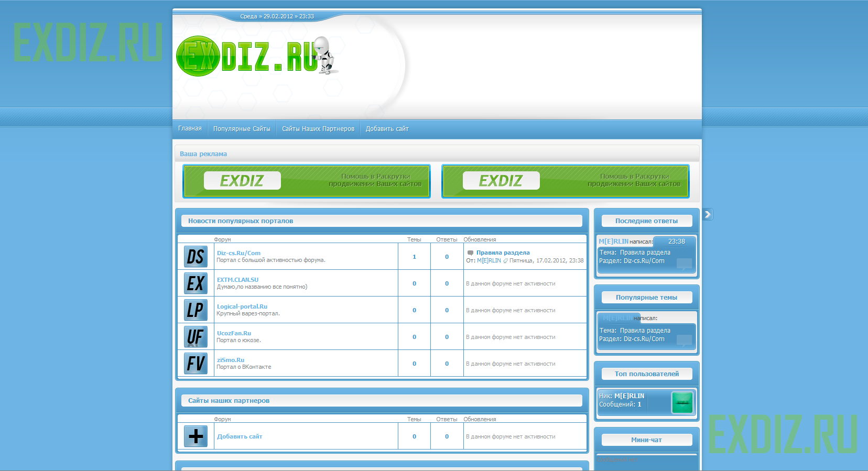This screenshot has width=868, height=471.
Task: Click nickname M[E]RLIN in Топ пользователей
Action: coord(630,396)
